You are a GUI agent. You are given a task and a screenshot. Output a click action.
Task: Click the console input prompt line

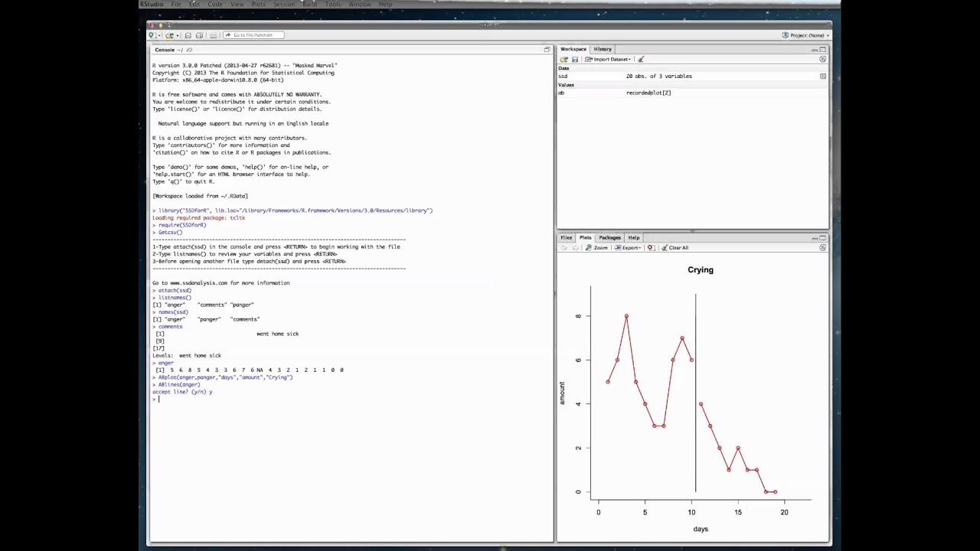[x=351, y=399]
